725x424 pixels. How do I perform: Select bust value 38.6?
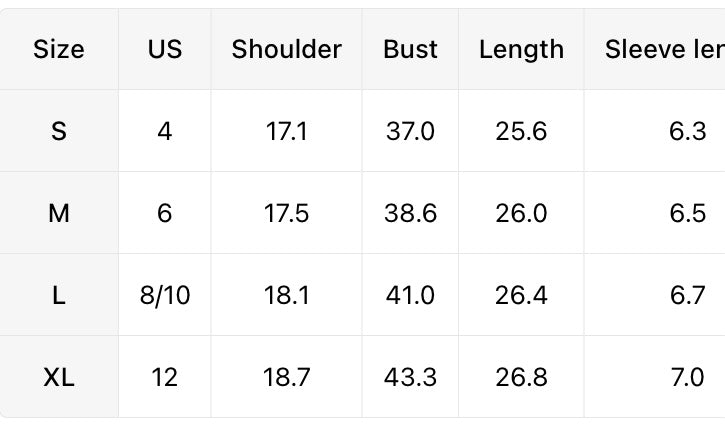[x=410, y=213]
